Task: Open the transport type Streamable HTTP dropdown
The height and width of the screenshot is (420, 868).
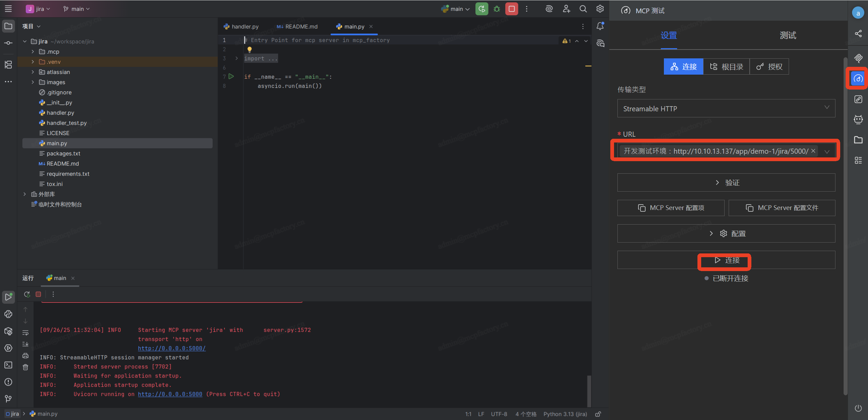Action: tap(726, 109)
